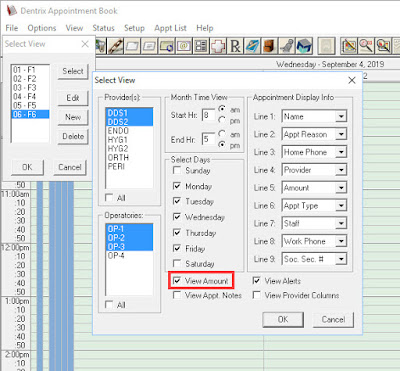Viewport: 400px width, 371px height.
Task: Click the gray seated person icon
Action: [x=287, y=46]
